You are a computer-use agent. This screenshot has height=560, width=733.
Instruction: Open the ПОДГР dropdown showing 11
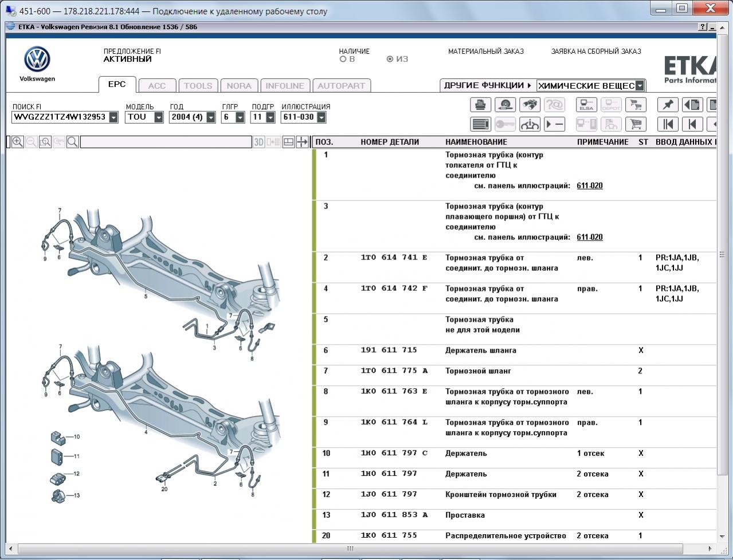pyautogui.click(x=272, y=117)
